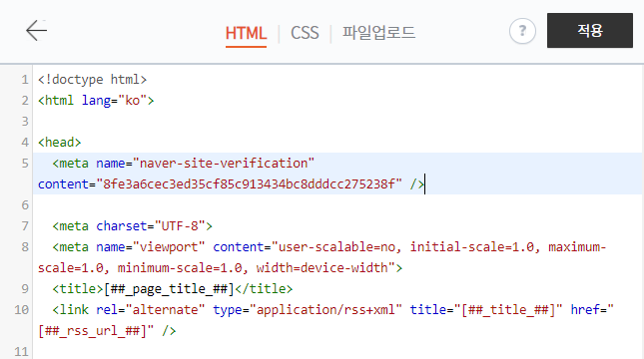The height and width of the screenshot is (359, 644).
Task: Click the [##_page_title_##] title line
Action: [x=173, y=288]
